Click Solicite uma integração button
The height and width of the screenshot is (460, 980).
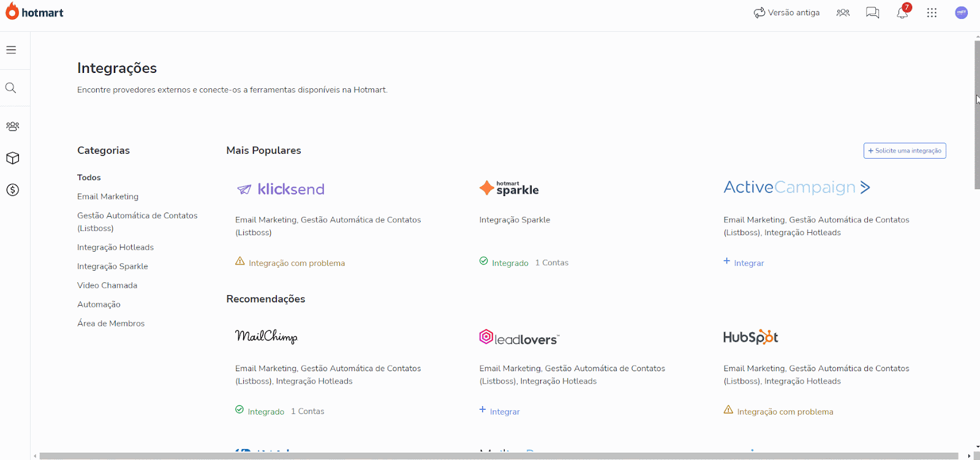pos(905,151)
